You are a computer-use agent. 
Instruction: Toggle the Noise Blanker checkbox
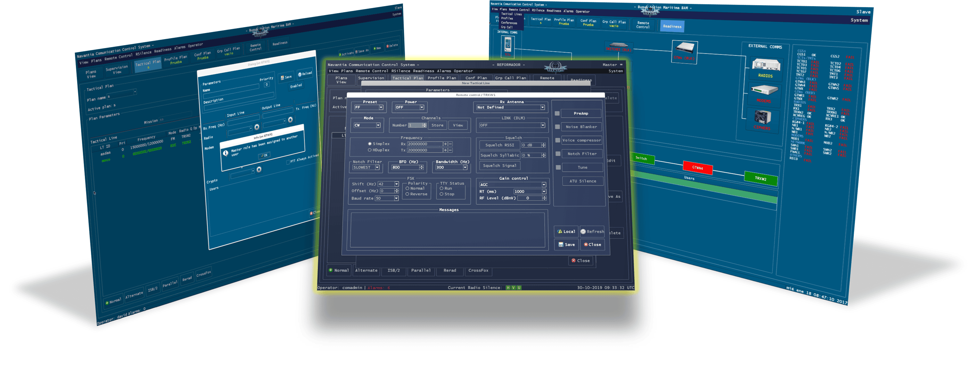557,127
